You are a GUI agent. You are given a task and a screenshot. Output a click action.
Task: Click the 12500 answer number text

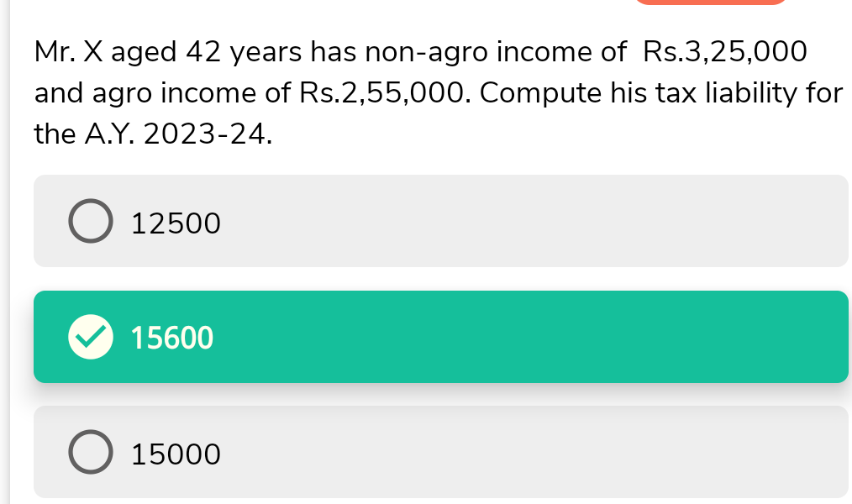[x=176, y=223]
